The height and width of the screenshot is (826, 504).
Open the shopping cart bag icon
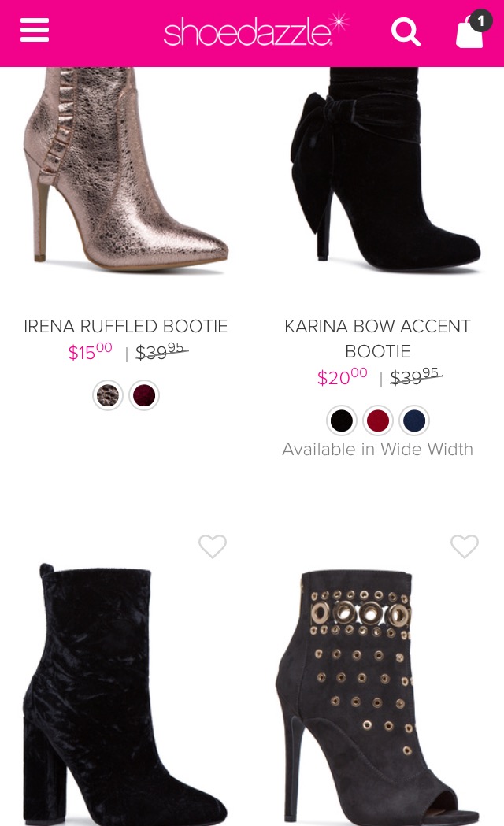click(x=469, y=35)
